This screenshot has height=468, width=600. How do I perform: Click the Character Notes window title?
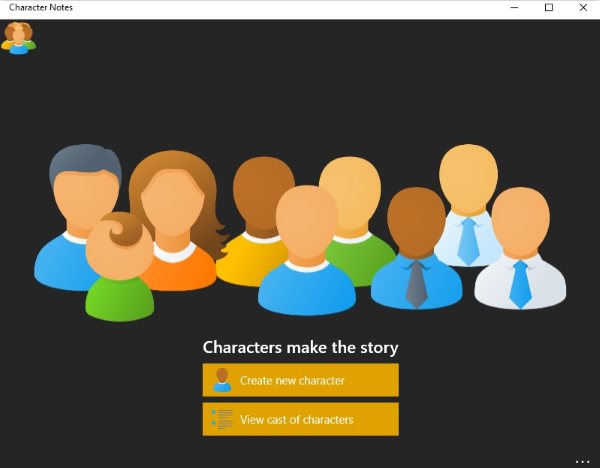tap(41, 7)
